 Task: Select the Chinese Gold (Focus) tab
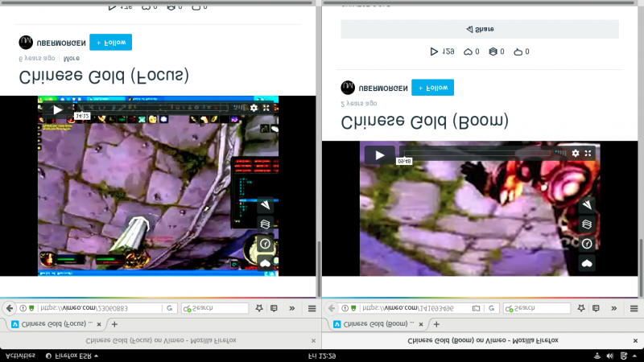(x=56, y=324)
